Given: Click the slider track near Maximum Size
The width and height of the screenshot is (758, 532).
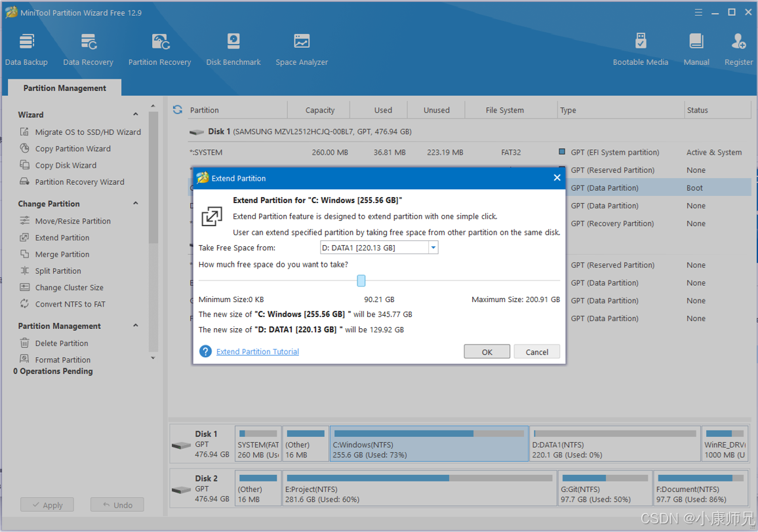Looking at the screenshot, I should 551,280.
